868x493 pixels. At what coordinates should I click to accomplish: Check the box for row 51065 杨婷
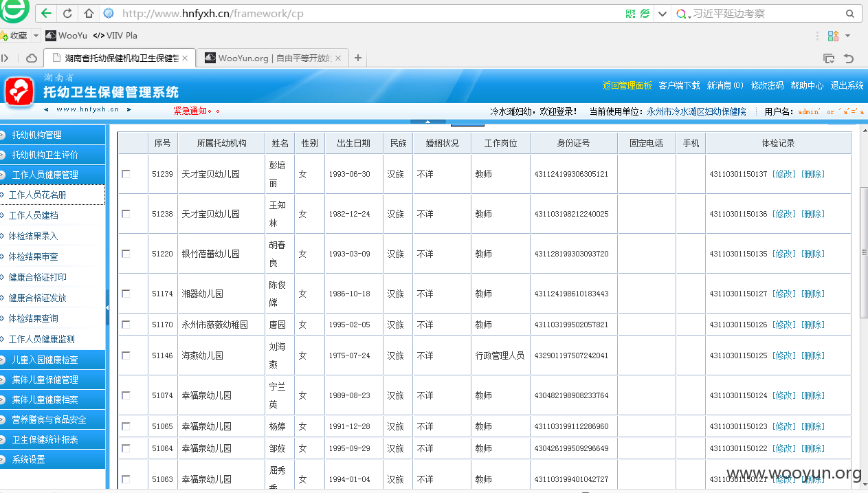[126, 426]
